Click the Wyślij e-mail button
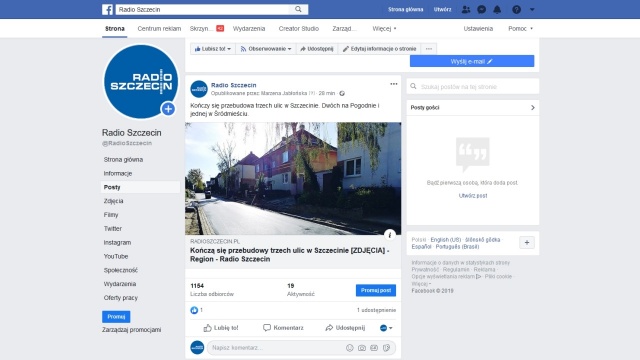This screenshot has height=360, width=640. coord(472,61)
